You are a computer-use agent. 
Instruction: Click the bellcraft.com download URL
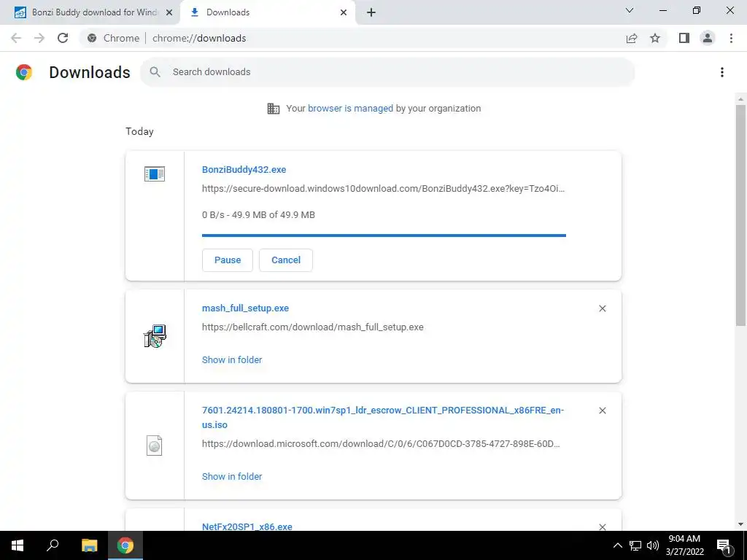click(x=312, y=327)
